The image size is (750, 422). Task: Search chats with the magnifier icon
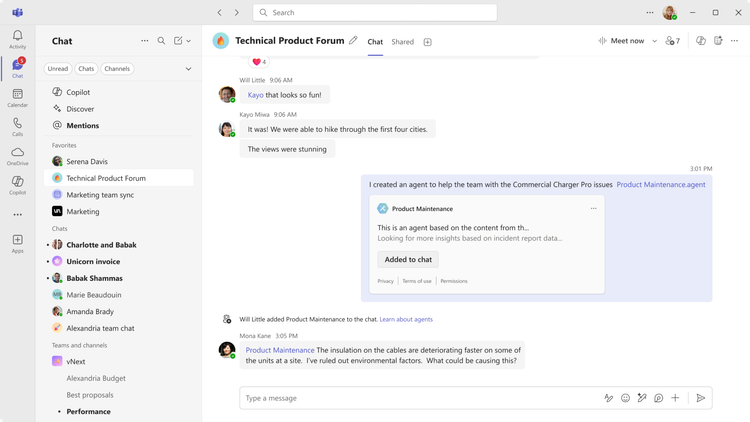(x=161, y=41)
